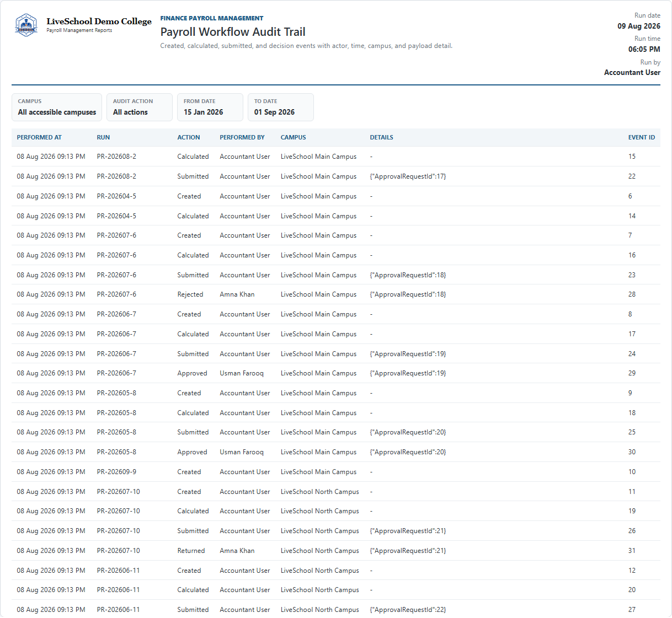
Task: Click details in event 25 row
Action: [408, 432]
